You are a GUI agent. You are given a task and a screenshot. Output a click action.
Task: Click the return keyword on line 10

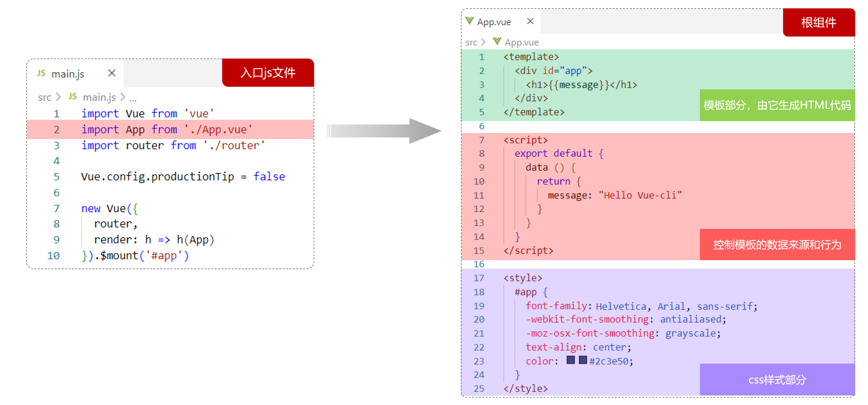point(553,181)
